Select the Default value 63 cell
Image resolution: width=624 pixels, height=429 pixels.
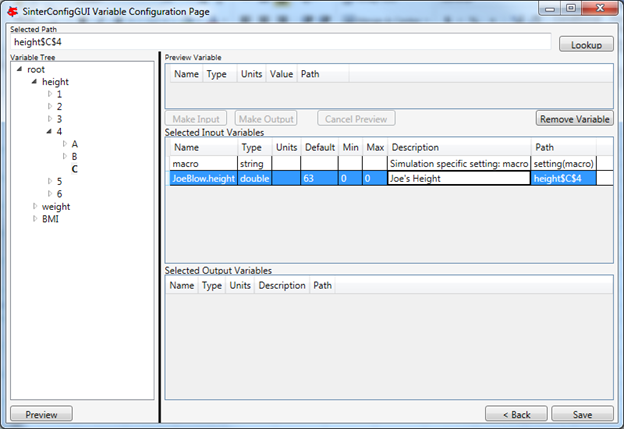(x=320, y=178)
